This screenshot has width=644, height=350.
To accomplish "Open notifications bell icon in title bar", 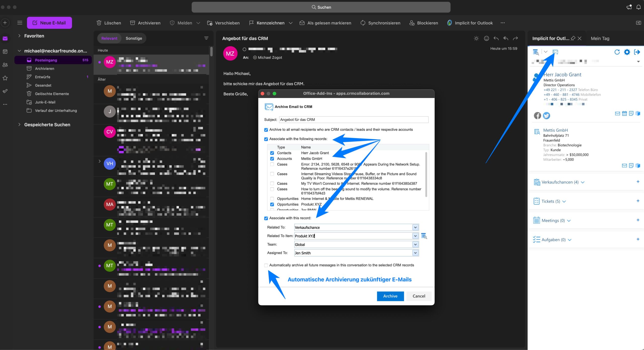I will tap(638, 7).
